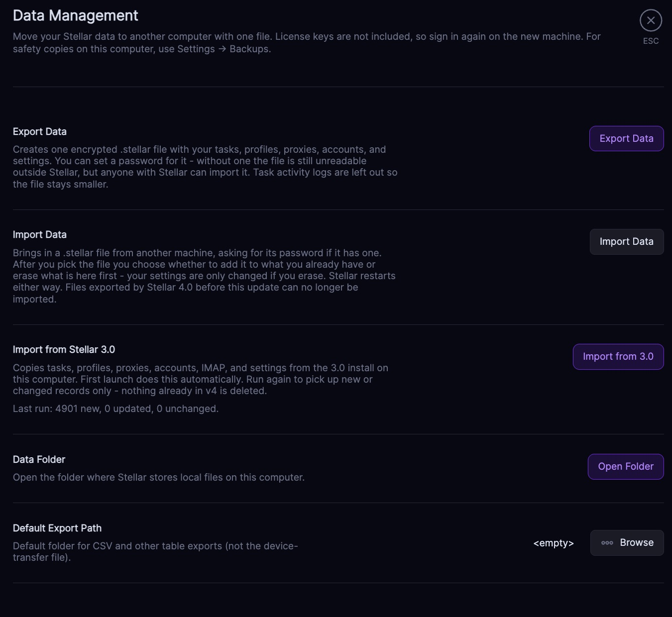The height and width of the screenshot is (617, 672).
Task: Click the Last run summary line
Action: pos(115,409)
